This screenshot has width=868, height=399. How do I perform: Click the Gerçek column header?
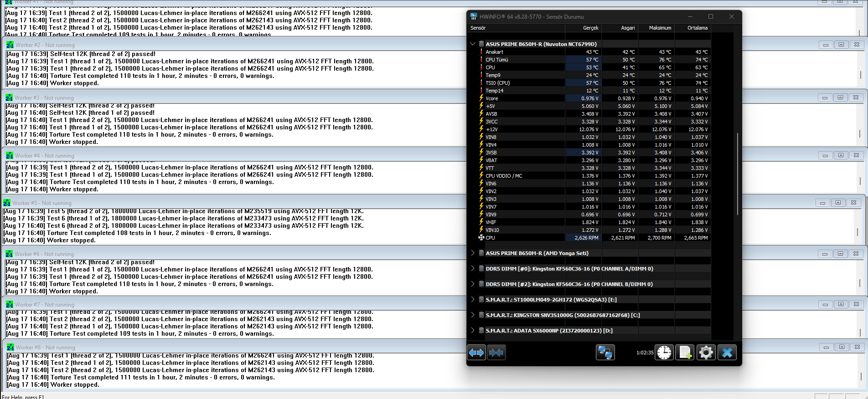click(584, 28)
